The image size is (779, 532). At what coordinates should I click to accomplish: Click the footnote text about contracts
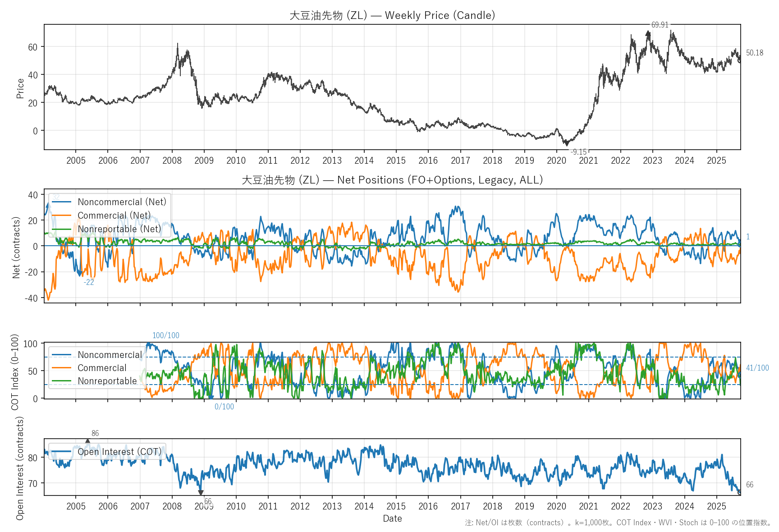point(618,523)
